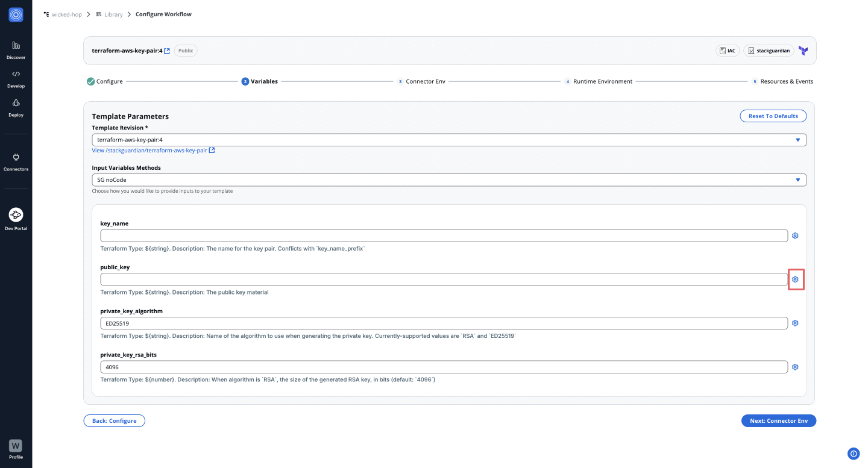The image size is (868, 468).
Task: Click the info icon in the bottom-right corner
Action: 853,454
